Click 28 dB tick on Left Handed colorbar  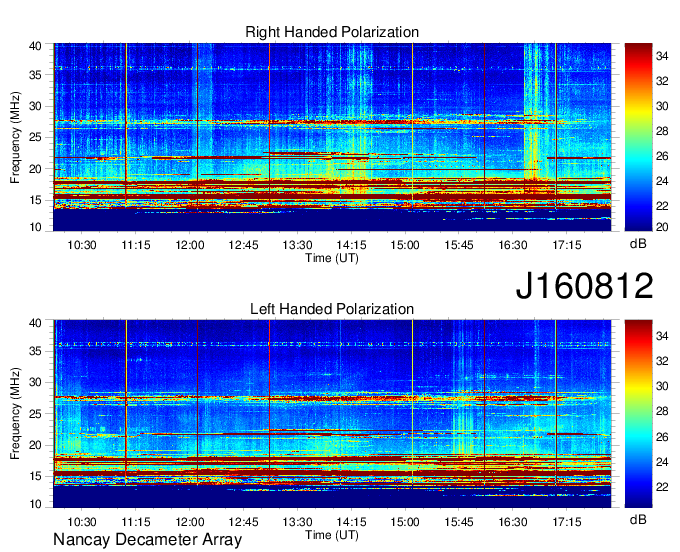pyautogui.click(x=662, y=411)
